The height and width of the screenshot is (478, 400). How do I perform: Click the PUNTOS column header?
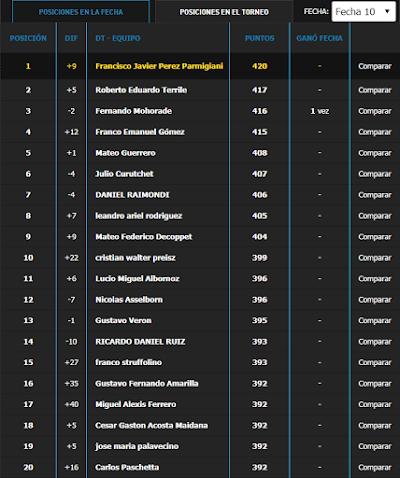point(260,38)
